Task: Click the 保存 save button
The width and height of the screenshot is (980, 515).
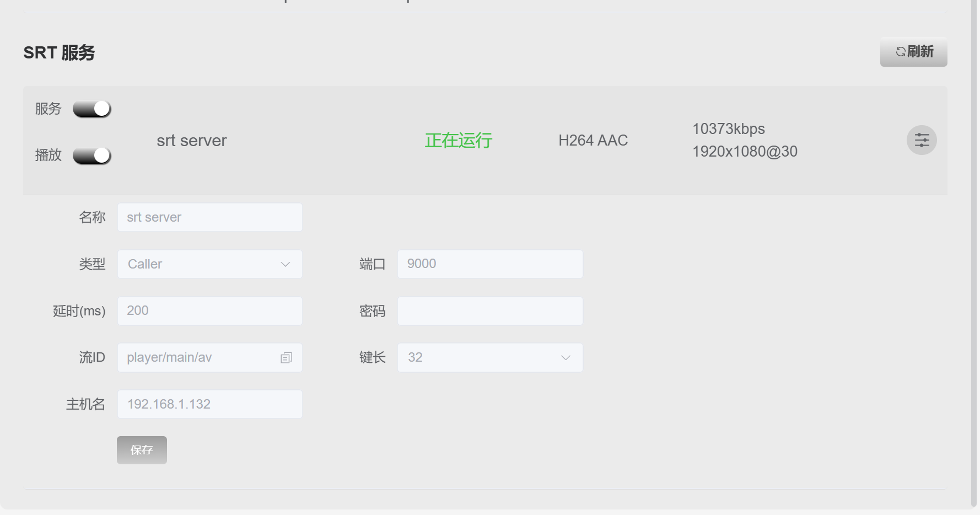Action: pyautogui.click(x=142, y=450)
